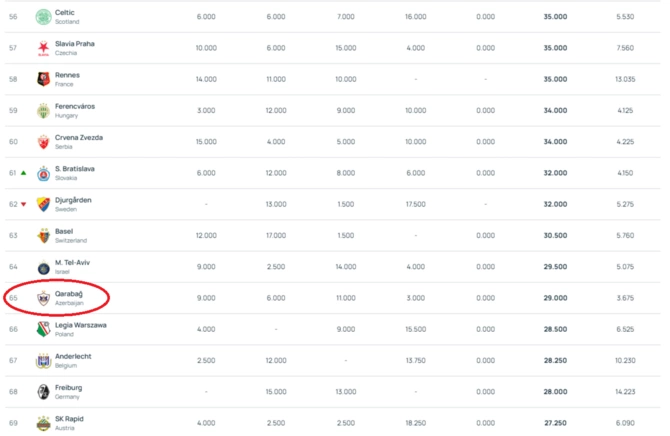Select the rank number 69 row cell

(x=13, y=423)
